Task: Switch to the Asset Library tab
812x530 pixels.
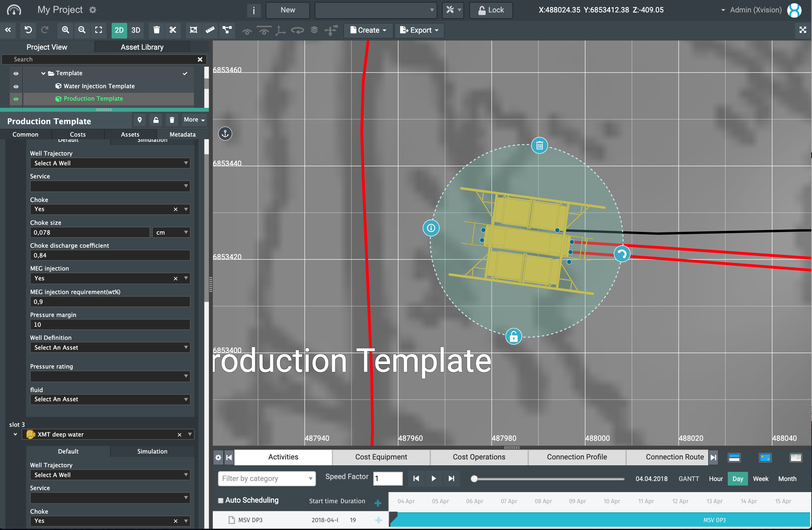Action: [x=142, y=47]
